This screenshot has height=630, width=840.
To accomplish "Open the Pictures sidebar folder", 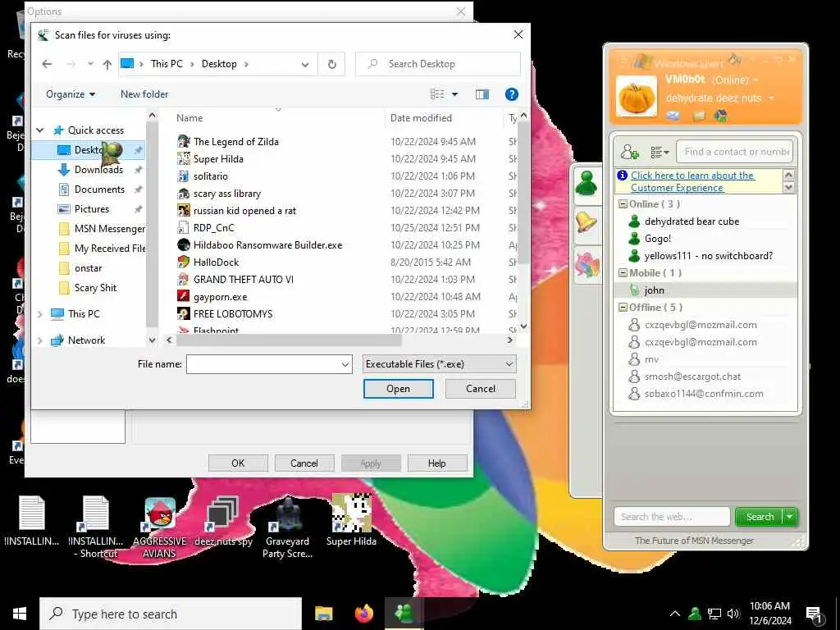I will point(92,209).
